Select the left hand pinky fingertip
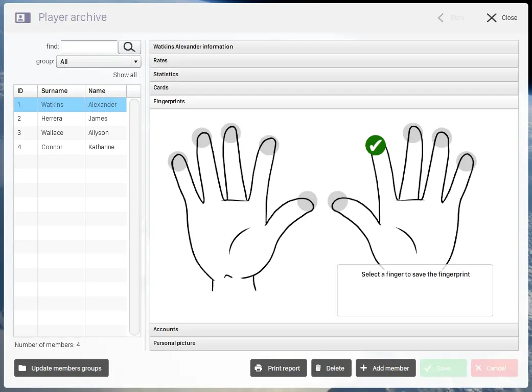The image size is (532, 392). tap(178, 162)
